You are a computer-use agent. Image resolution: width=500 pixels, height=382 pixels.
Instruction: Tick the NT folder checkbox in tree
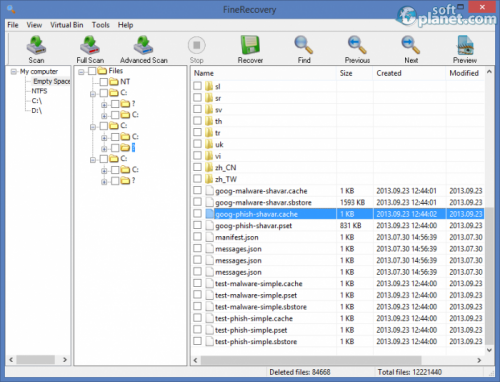click(x=104, y=82)
